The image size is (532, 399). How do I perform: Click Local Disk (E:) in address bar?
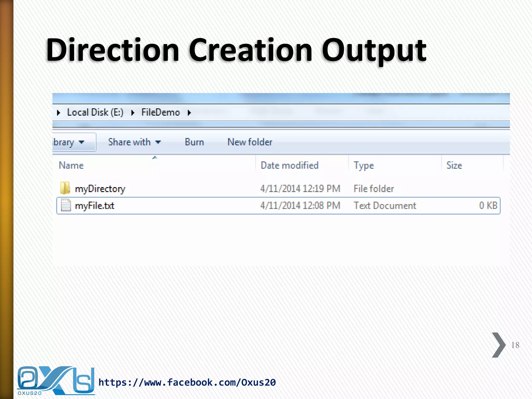click(95, 112)
